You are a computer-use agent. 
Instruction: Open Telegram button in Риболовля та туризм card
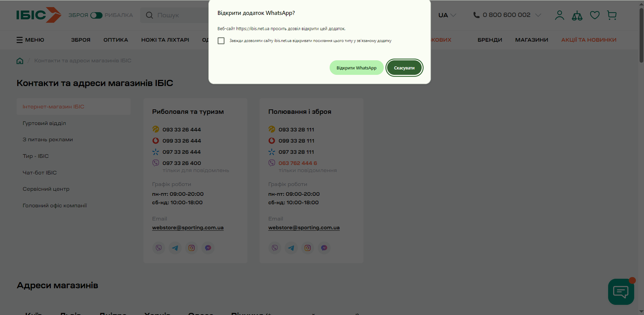(175, 248)
